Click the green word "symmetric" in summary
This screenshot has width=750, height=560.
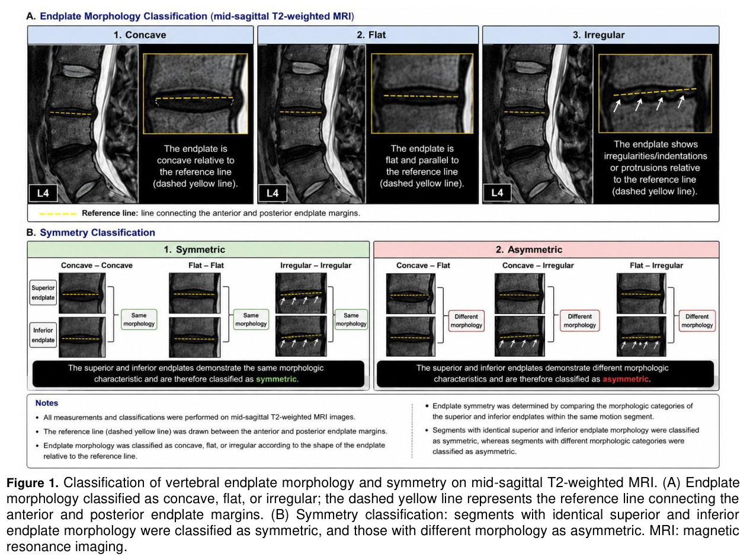click(x=275, y=379)
